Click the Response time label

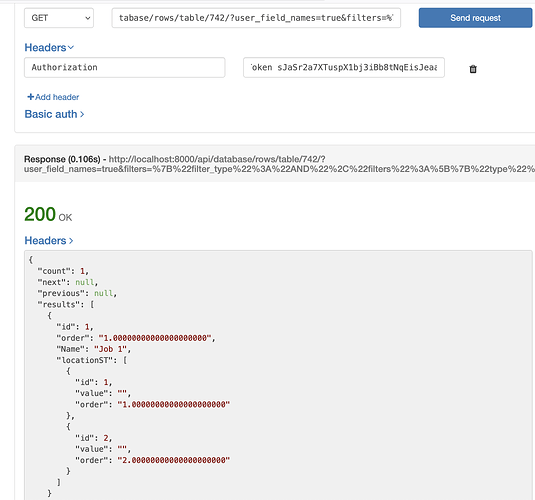click(62, 159)
